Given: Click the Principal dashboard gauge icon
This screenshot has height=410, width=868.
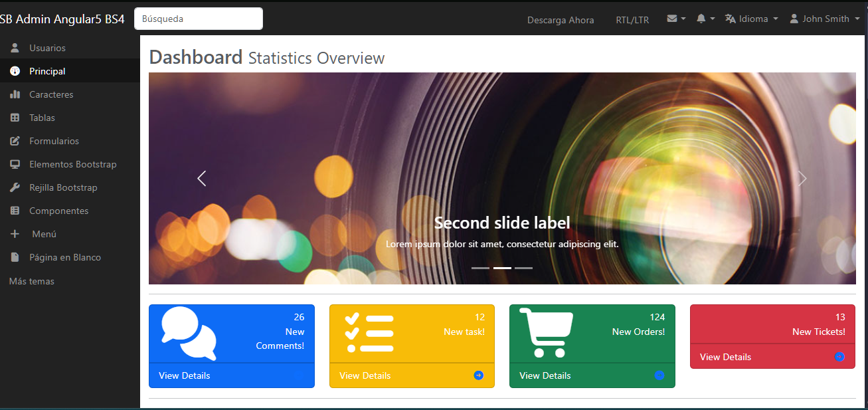Looking at the screenshot, I should (x=15, y=71).
